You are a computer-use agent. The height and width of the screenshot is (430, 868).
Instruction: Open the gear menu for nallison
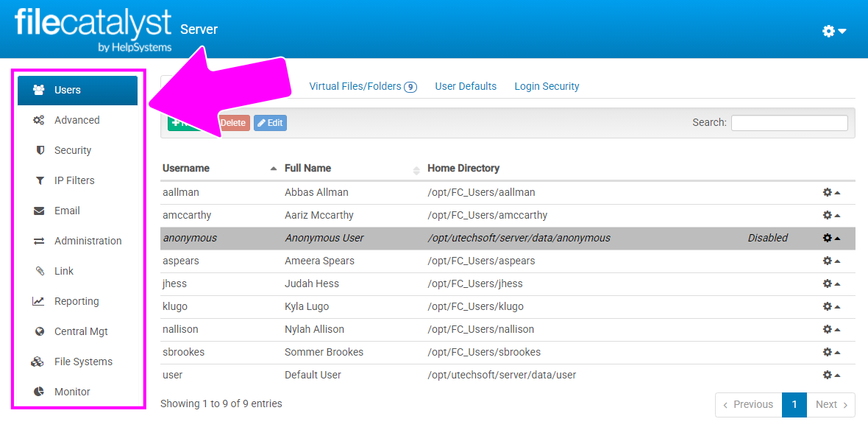pyautogui.click(x=831, y=329)
